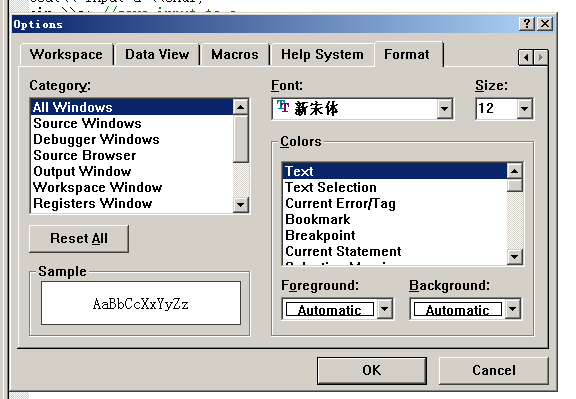576x399 pixels.
Task: Click Colors list scroll down arrow
Action: tap(514, 257)
